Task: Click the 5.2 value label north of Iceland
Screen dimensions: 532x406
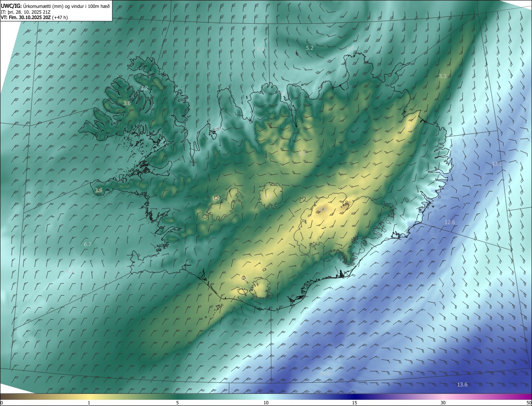Action: (310, 48)
